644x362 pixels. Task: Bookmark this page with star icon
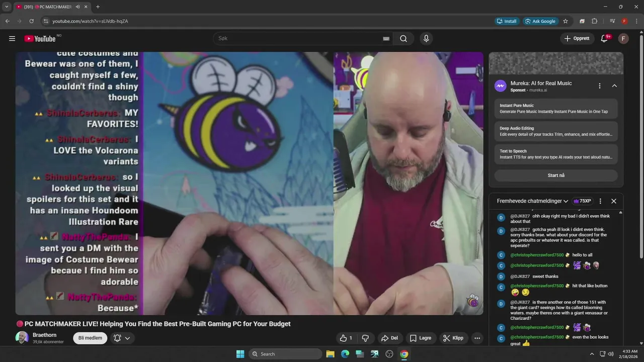point(566,21)
